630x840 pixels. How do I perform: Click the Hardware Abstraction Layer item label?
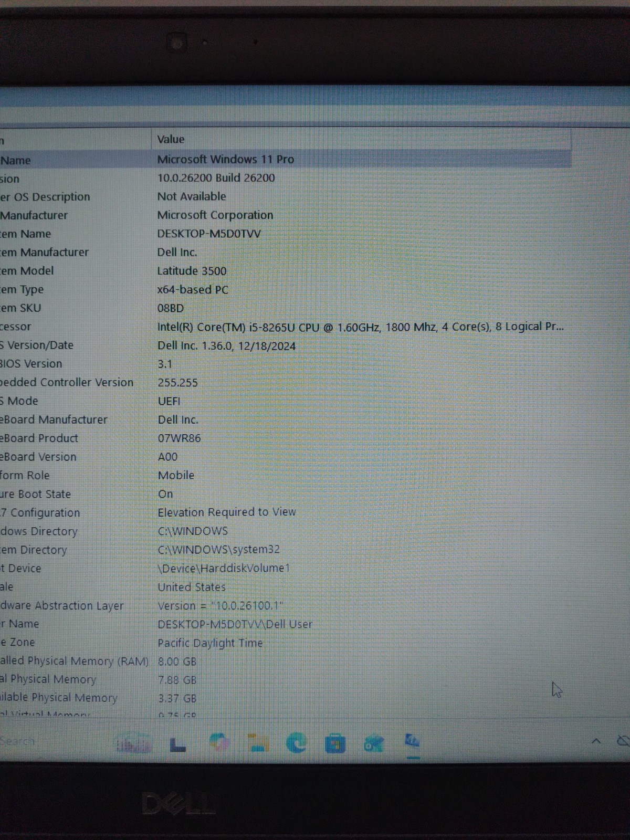62,605
